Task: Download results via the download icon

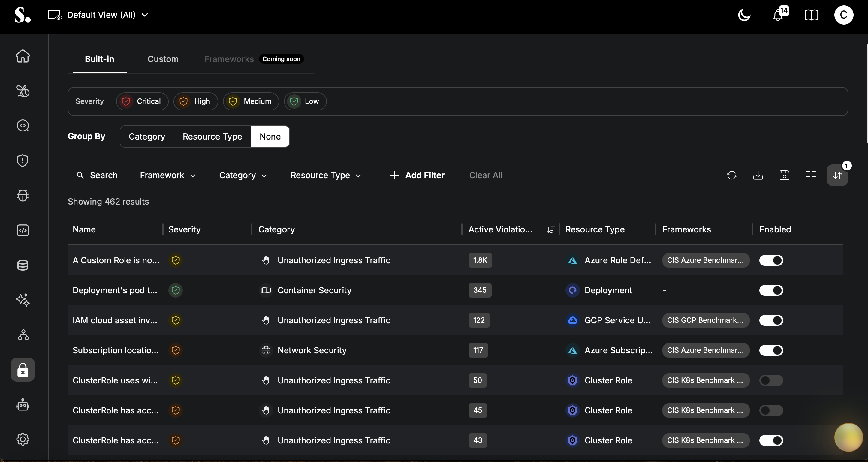Action: click(x=758, y=175)
